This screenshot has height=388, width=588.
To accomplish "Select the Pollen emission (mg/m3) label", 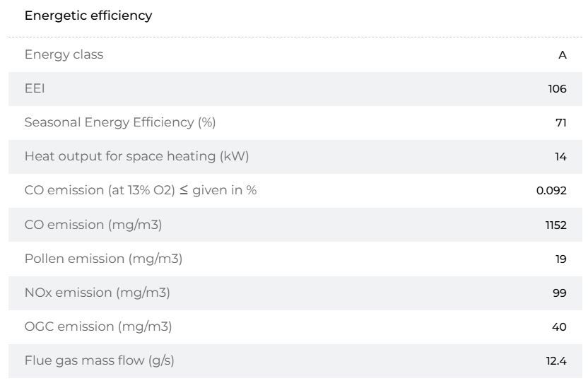I will point(103,259).
